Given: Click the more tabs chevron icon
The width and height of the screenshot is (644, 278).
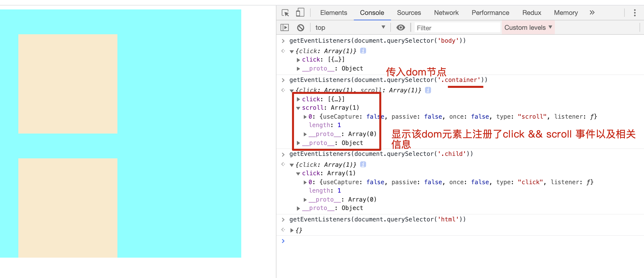Looking at the screenshot, I should click(592, 12).
